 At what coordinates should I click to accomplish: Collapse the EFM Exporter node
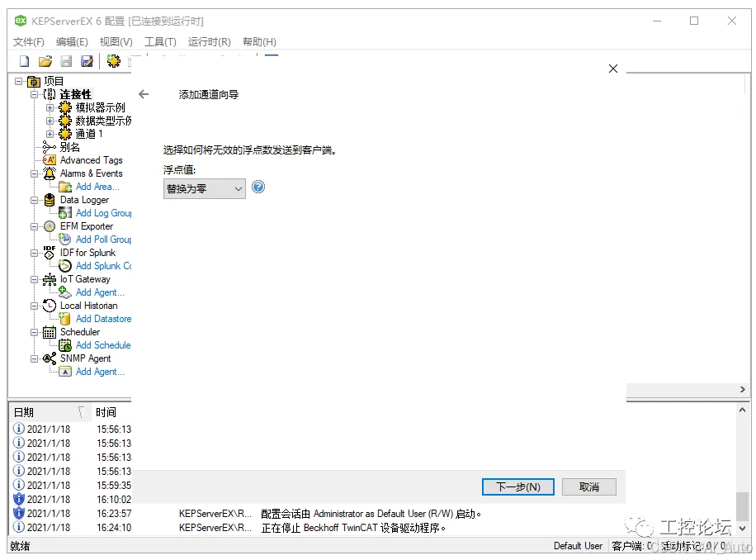pos(34,226)
